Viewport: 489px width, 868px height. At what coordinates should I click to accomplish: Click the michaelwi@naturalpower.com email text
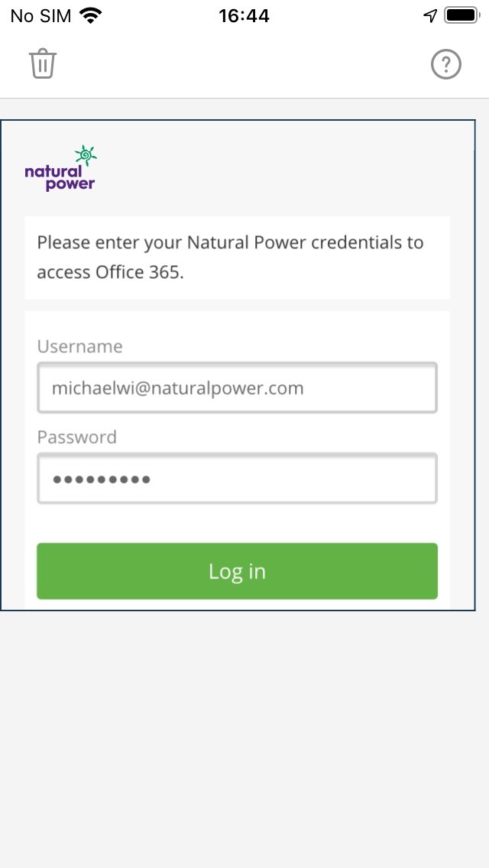pyautogui.click(x=178, y=388)
